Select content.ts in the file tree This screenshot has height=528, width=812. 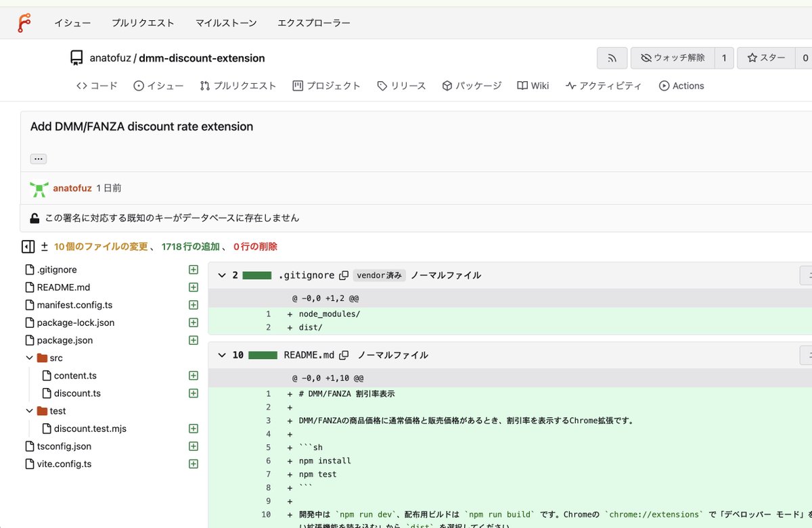pyautogui.click(x=75, y=375)
